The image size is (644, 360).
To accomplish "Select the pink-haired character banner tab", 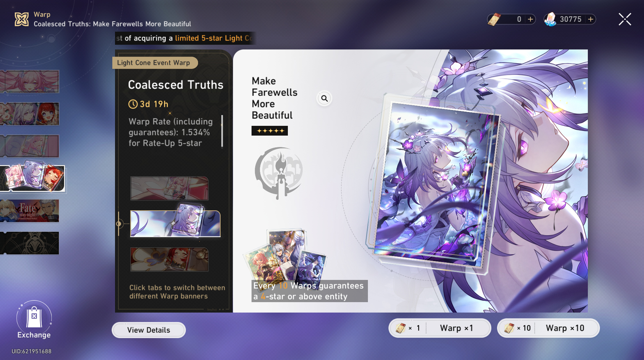I will point(30,81).
